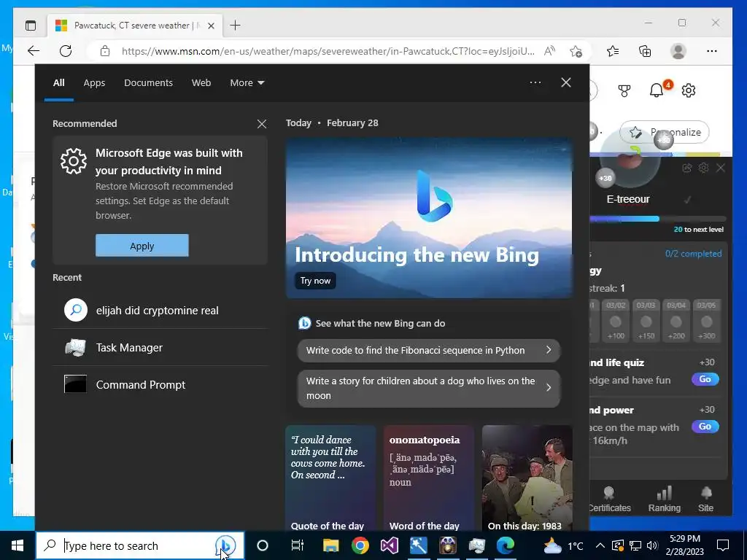The width and height of the screenshot is (747, 560).
Task: Open Command Prompt from Recent
Action: coord(160,385)
